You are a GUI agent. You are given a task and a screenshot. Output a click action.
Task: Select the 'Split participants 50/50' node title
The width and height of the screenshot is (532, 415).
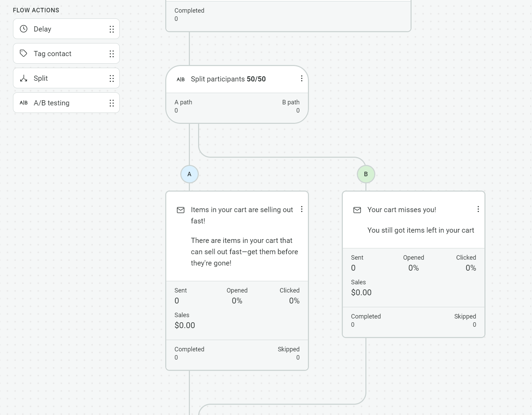pyautogui.click(x=228, y=79)
